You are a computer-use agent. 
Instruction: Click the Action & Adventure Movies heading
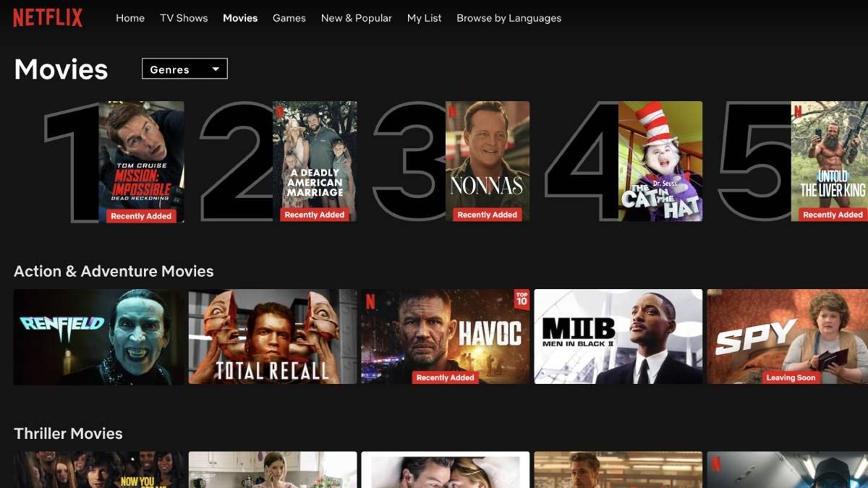point(114,271)
